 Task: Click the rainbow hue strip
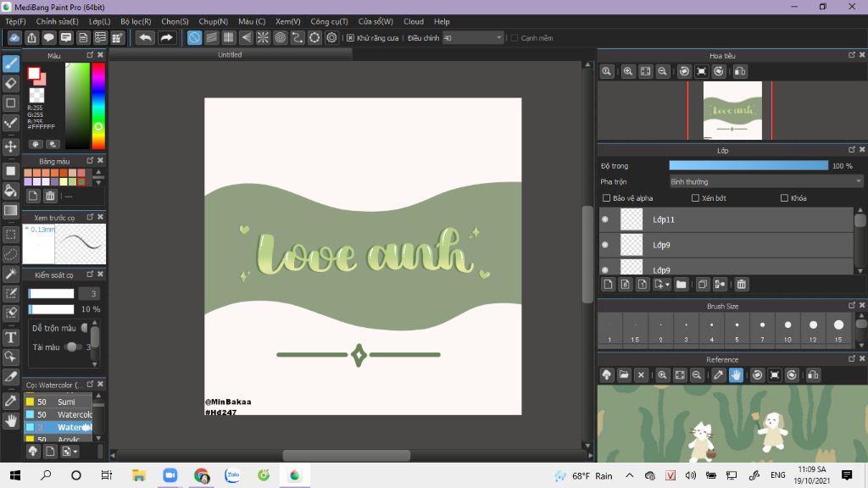98,105
